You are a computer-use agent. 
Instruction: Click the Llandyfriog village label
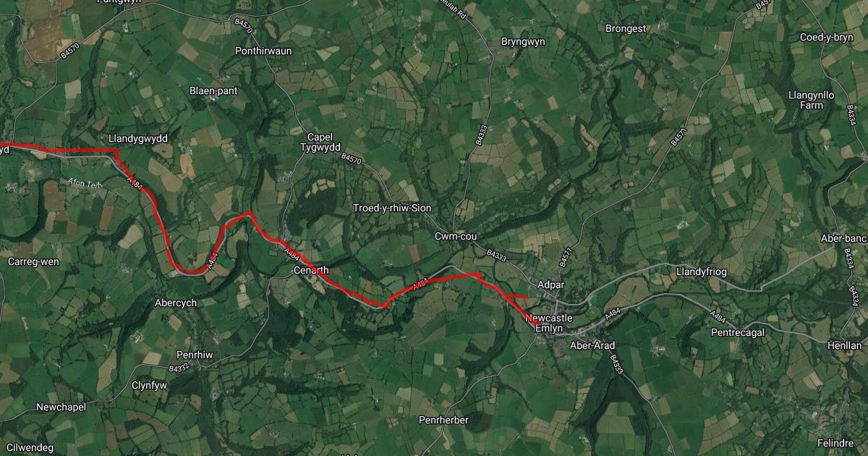(x=700, y=271)
